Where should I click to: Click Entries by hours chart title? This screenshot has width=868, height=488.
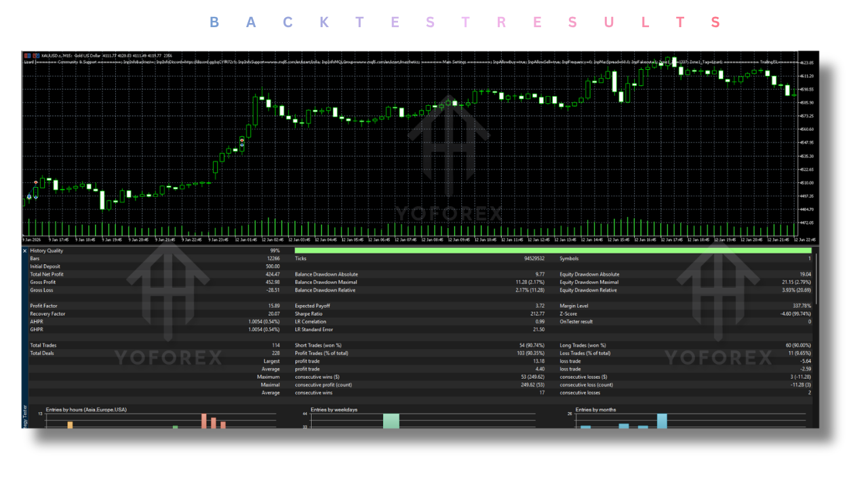[x=86, y=409]
